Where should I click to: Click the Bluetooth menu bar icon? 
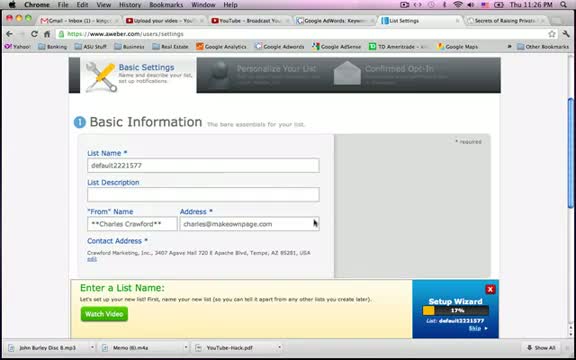coord(444,5)
